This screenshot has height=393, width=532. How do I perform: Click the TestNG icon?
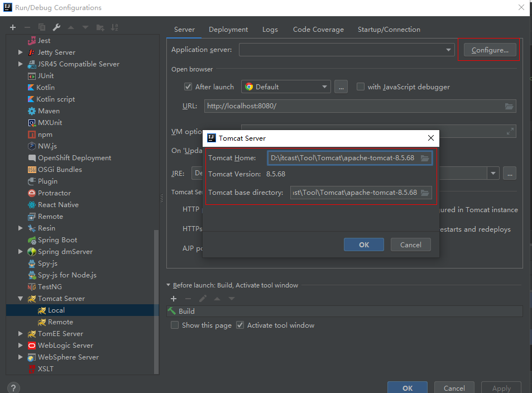tap(32, 287)
